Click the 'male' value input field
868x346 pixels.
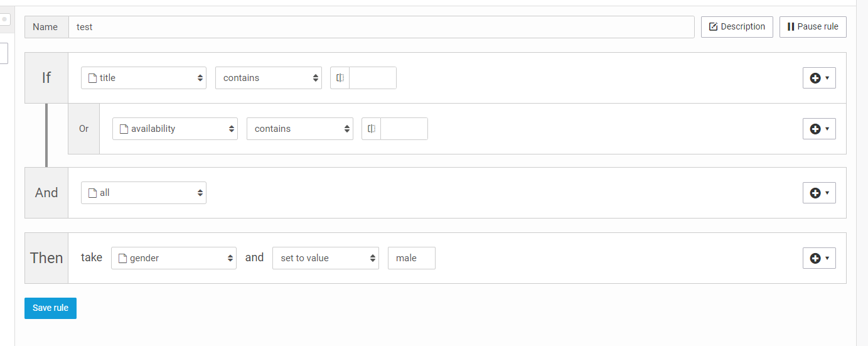click(412, 258)
